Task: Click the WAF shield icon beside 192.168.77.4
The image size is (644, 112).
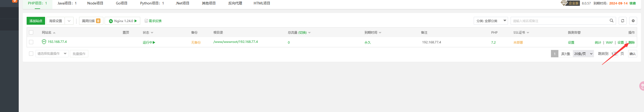Action: pyautogui.click(x=44, y=42)
